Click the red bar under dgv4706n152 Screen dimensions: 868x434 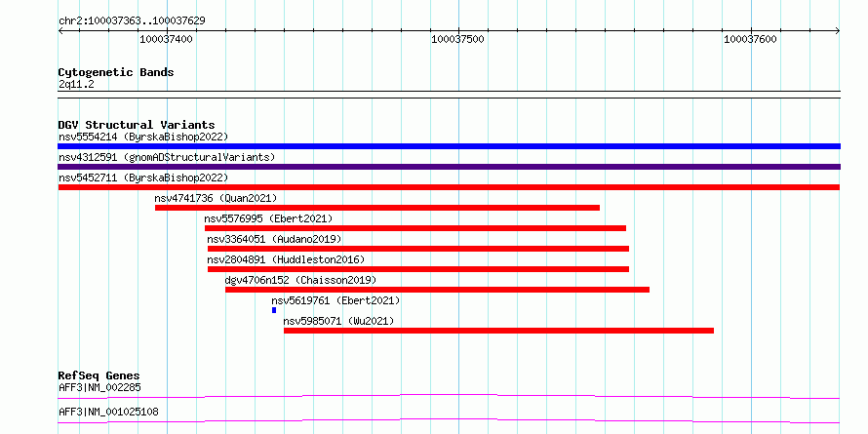pyautogui.click(x=437, y=290)
